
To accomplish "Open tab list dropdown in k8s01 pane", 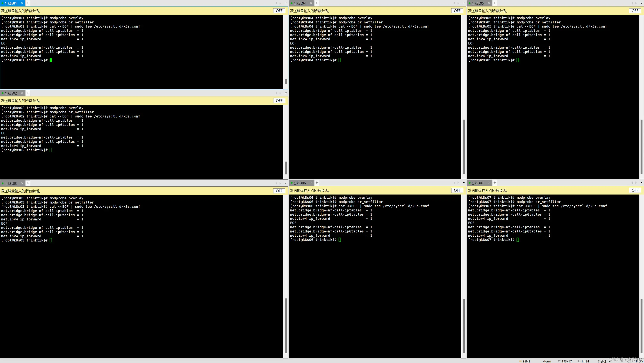I will tap(286, 3).
